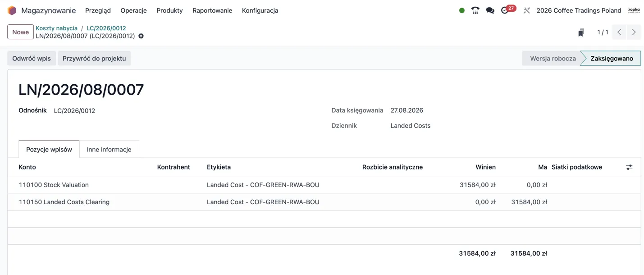Screen dimensions: 644x275
Task: Open the Produkty menu
Action: tap(169, 10)
